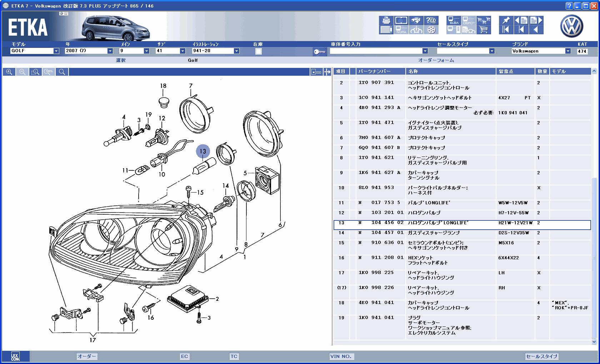
Task: Click the printer icon in the toolbar
Action: click(x=386, y=20)
